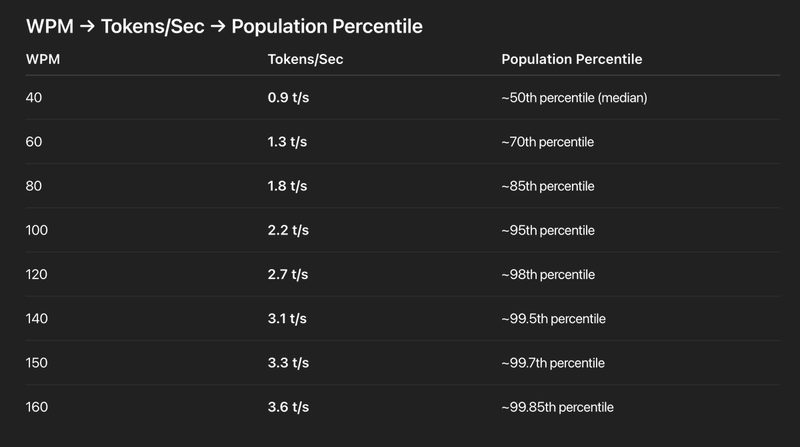Click the 60 WPM cell
The image size is (800, 447).
(x=35, y=142)
